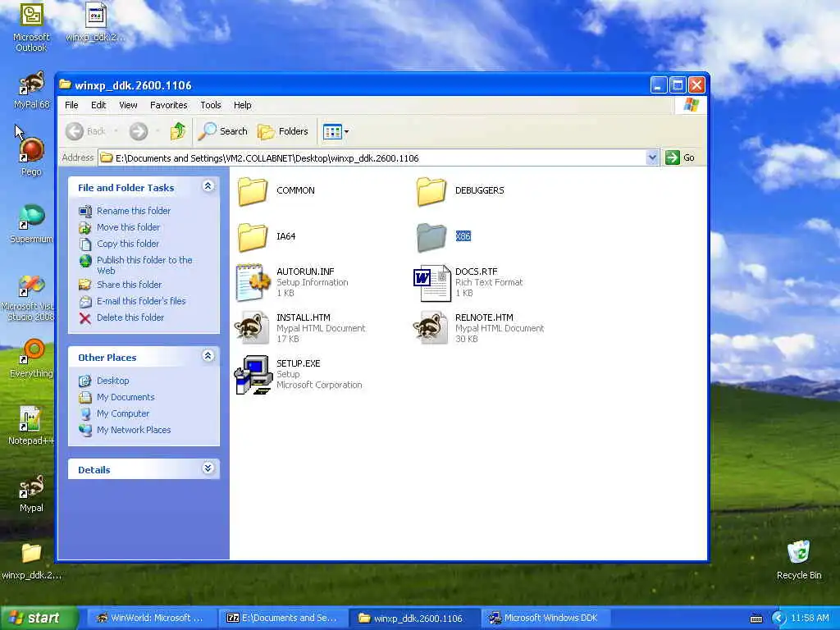This screenshot has height=630, width=840.
Task: Open the Forward history dropdown arrow
Action: pyautogui.click(x=157, y=131)
